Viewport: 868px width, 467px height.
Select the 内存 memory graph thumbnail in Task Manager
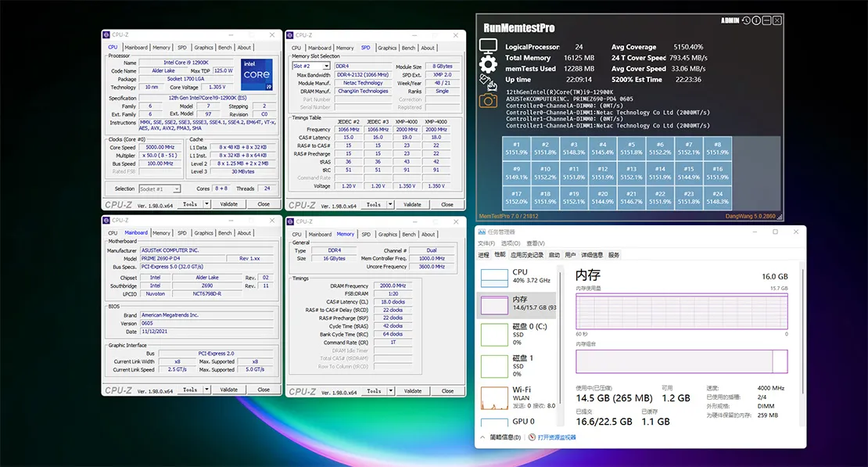(x=494, y=305)
